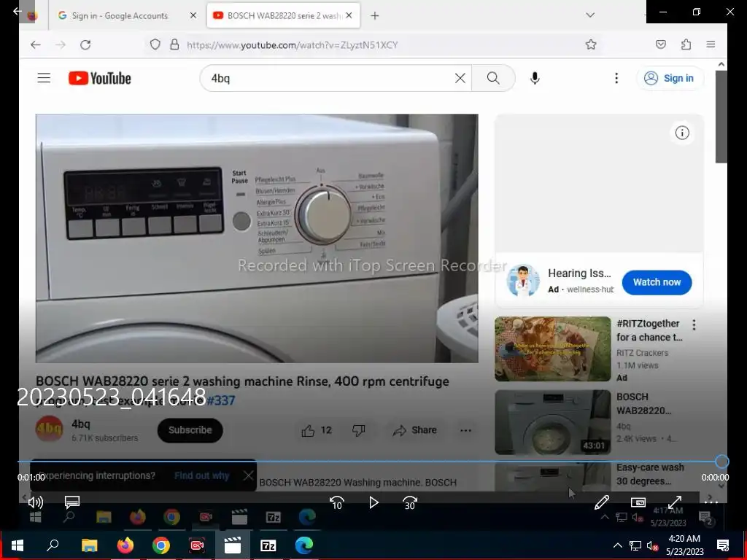Click the Easy-care wash 30 degrees title
The height and width of the screenshot is (560, 747).
650,474
